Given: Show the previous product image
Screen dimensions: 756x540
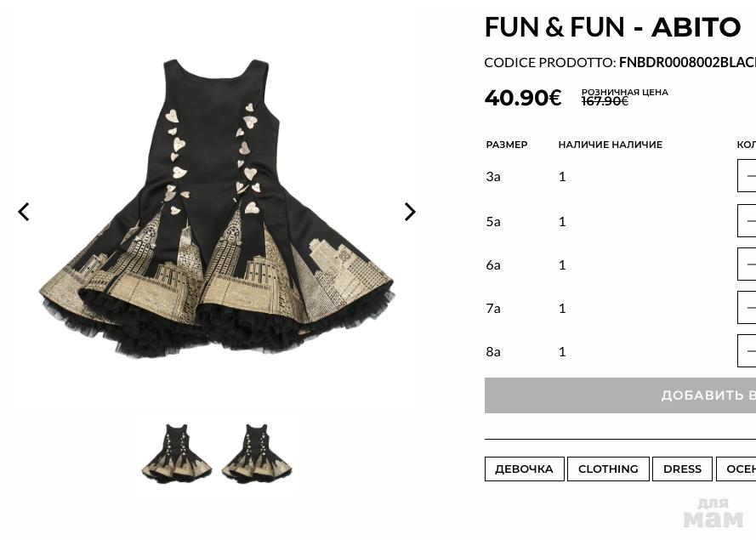Looking at the screenshot, I should pyautogui.click(x=24, y=212).
